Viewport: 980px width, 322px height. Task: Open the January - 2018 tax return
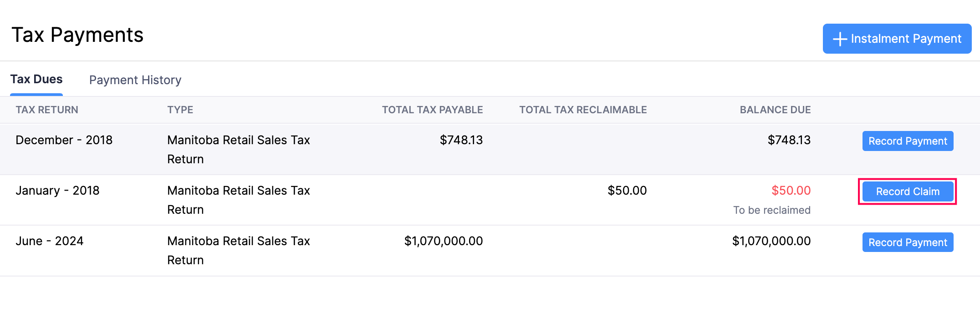tap(57, 191)
